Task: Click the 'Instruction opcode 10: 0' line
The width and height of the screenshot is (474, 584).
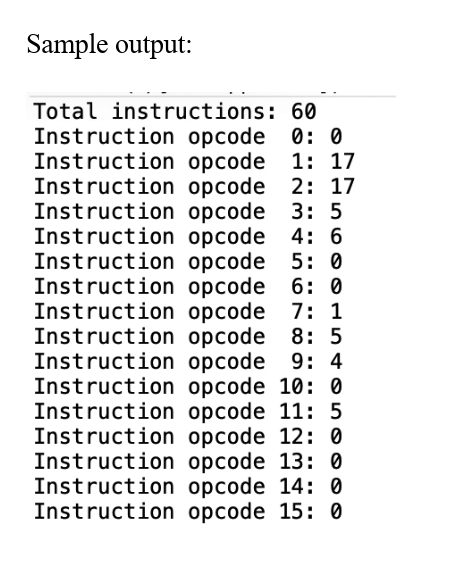Action: click(188, 386)
